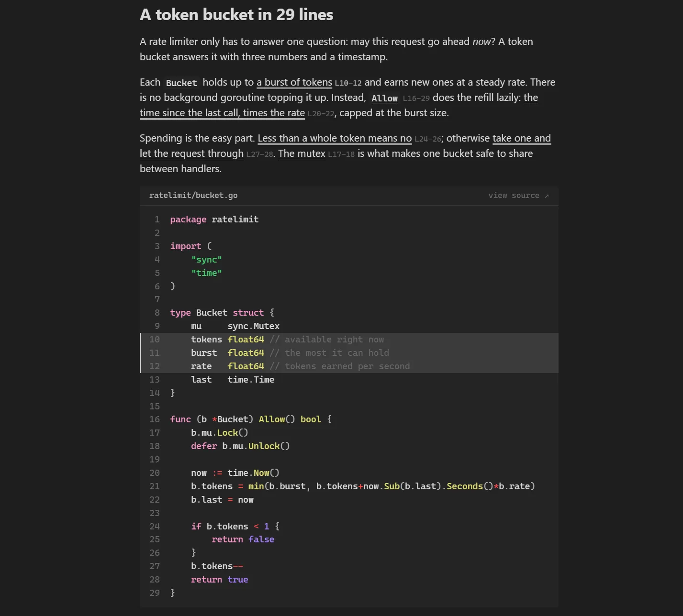Click the 'if b.tokens < 1 {' line

coord(235,527)
